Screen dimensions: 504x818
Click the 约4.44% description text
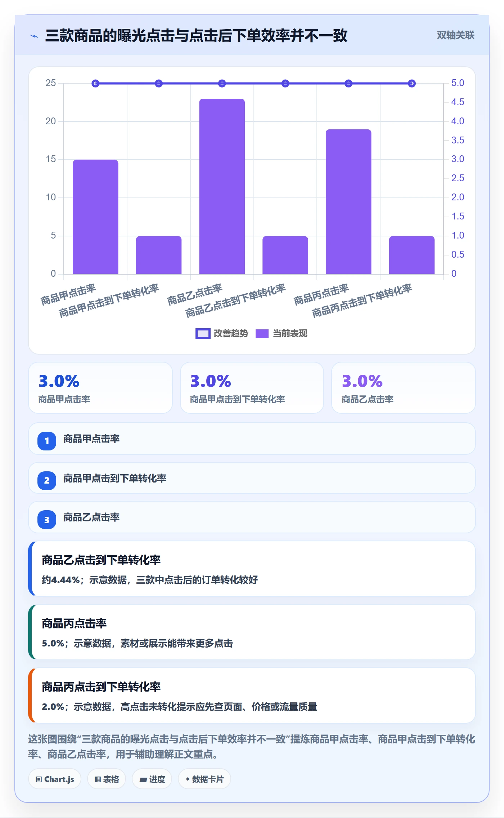pyautogui.click(x=150, y=580)
